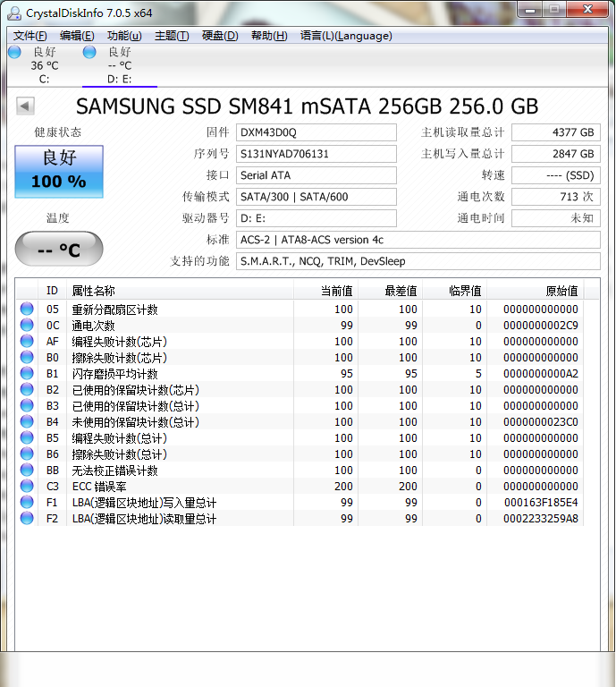Click the status circle of attribute B2
The image size is (616, 687).
[x=27, y=389]
